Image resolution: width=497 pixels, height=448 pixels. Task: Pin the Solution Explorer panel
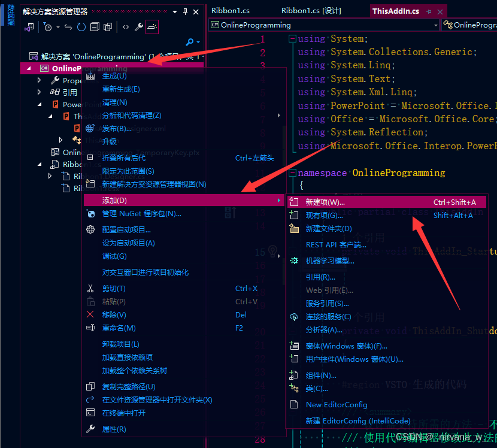click(186, 12)
